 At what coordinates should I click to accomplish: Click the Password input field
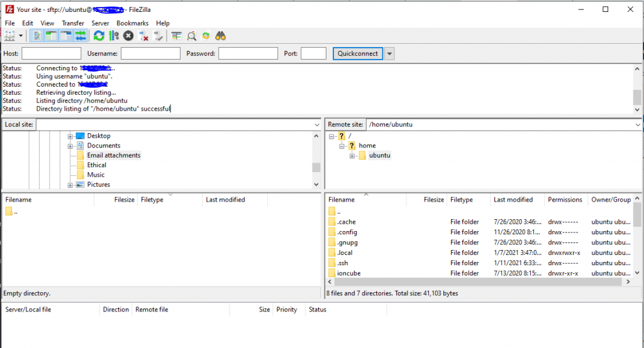[248, 53]
